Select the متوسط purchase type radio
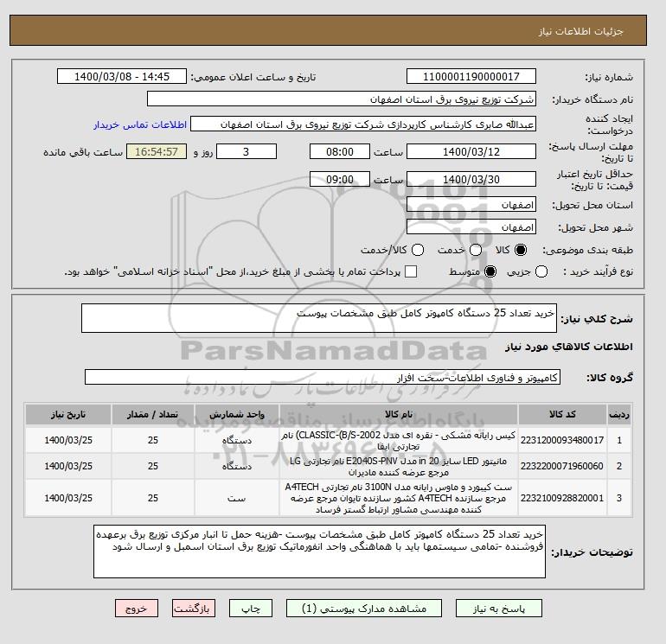Viewport: 666px width, 644px height. pyautogui.click(x=490, y=271)
